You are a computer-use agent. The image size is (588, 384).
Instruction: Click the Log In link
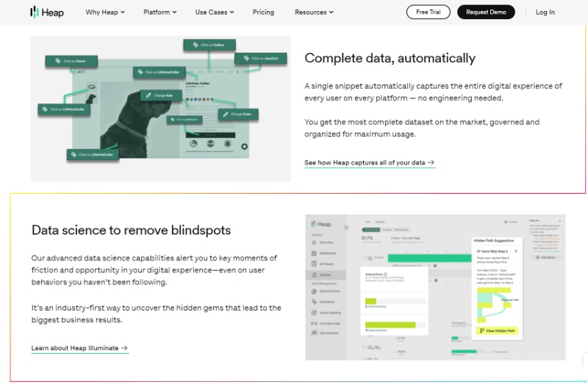(x=545, y=12)
